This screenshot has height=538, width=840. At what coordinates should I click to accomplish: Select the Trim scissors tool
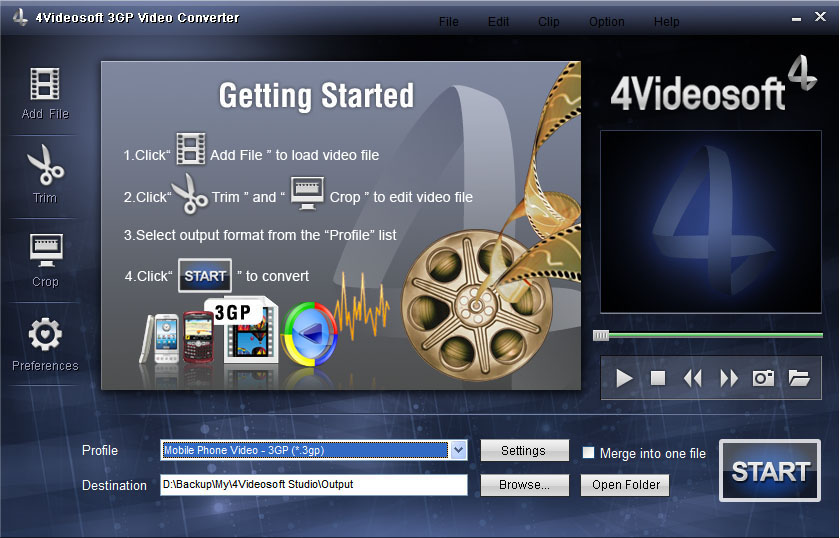[45, 165]
